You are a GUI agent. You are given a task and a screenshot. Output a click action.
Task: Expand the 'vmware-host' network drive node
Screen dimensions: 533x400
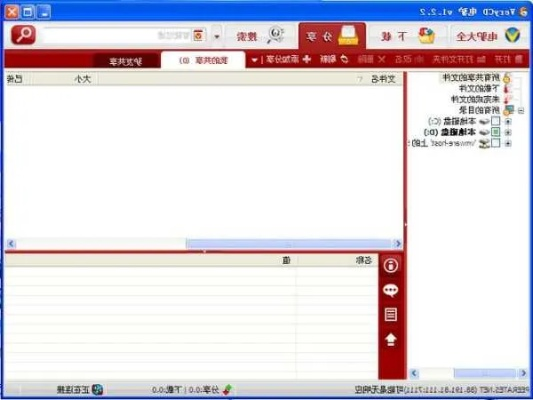(x=508, y=143)
